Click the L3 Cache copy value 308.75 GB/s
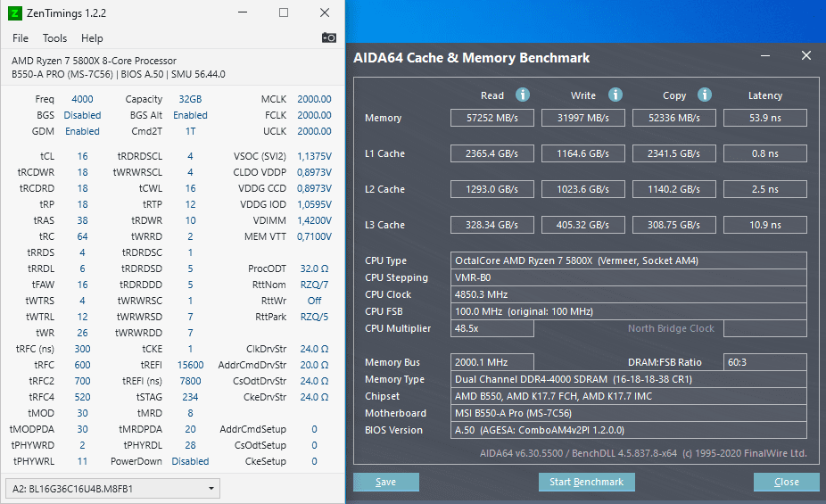The height and width of the screenshot is (504, 826). [674, 225]
